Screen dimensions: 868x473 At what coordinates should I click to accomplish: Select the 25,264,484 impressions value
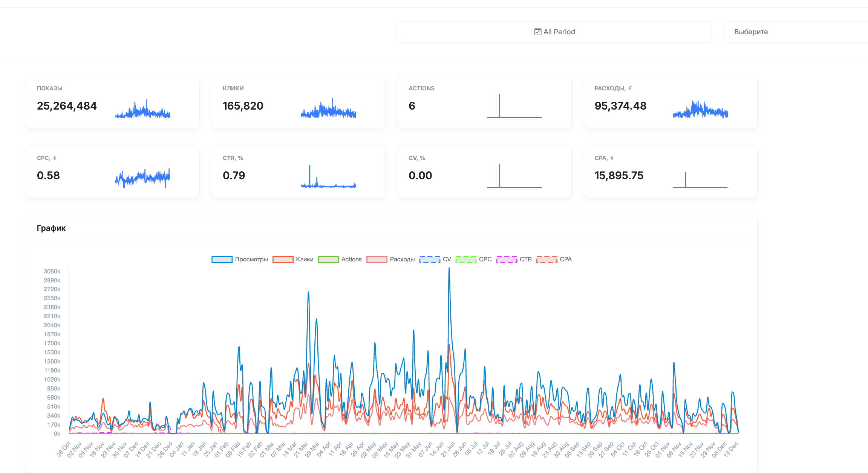point(67,106)
